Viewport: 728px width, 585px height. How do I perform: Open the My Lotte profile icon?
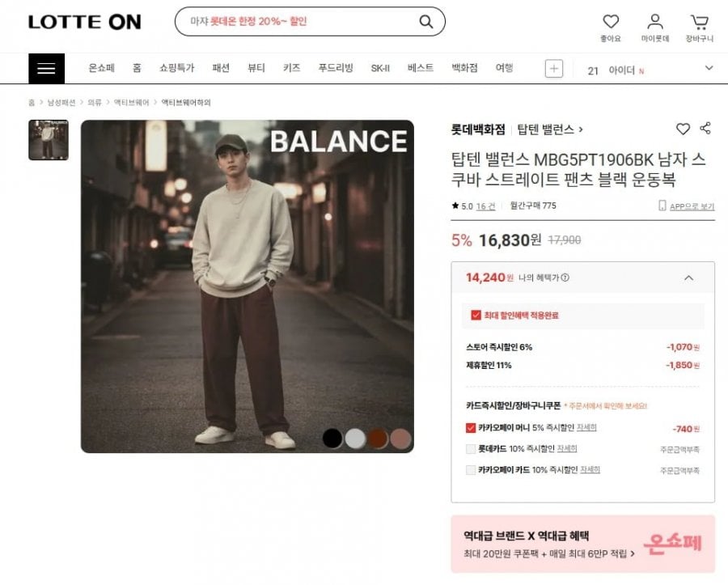[x=655, y=22]
